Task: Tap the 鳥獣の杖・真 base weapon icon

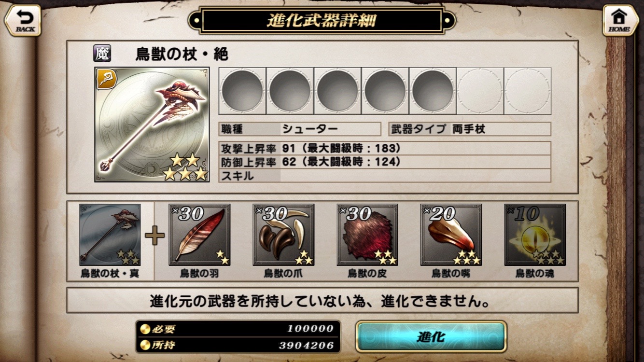Action: click(x=110, y=235)
